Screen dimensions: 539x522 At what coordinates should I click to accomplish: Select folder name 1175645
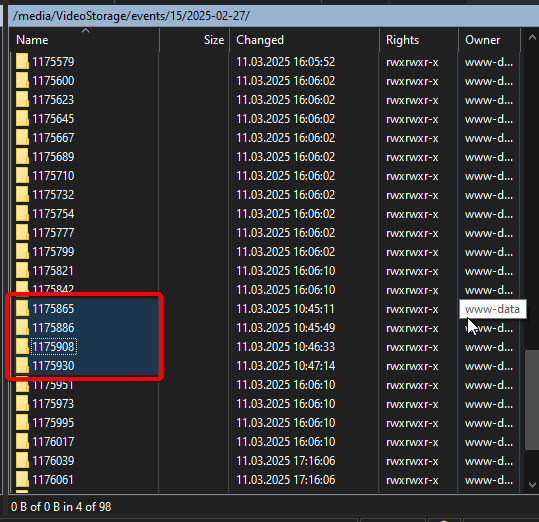[x=53, y=119]
